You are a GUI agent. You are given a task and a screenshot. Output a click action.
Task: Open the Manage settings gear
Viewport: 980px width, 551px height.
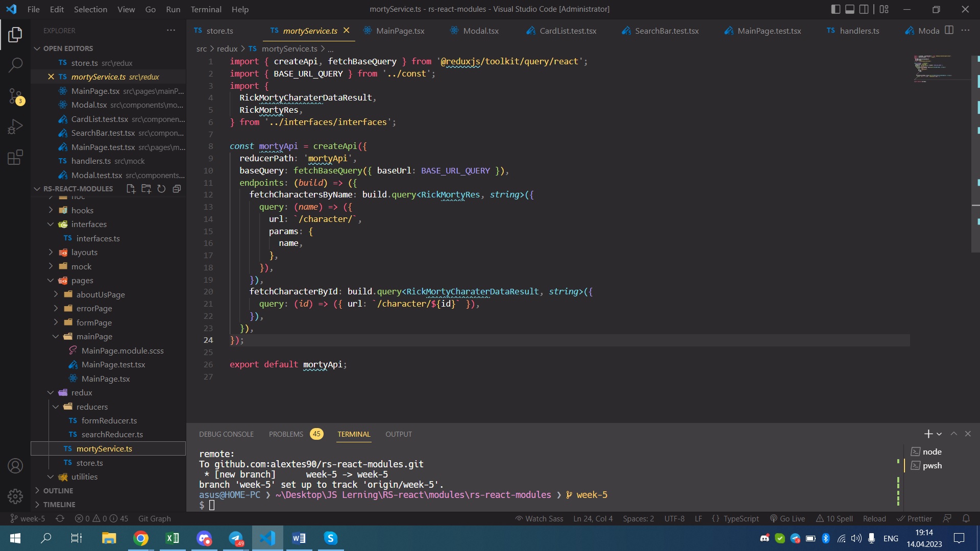click(x=15, y=496)
